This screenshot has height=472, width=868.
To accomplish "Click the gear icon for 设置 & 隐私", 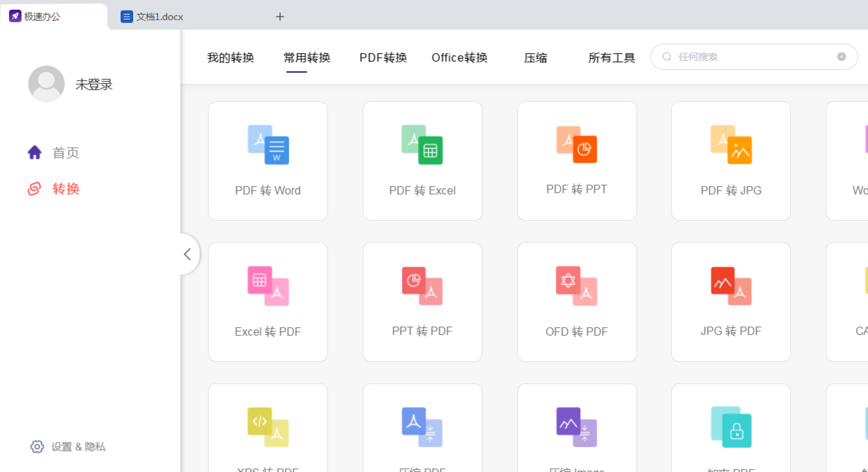I will click(x=37, y=446).
